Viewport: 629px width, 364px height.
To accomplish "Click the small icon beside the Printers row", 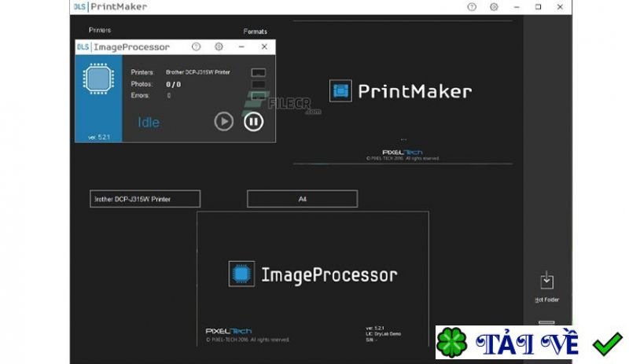I will click(x=259, y=72).
